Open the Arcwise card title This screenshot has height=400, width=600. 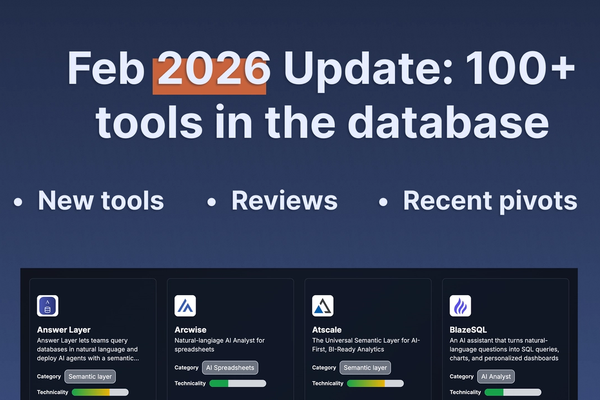tap(190, 330)
